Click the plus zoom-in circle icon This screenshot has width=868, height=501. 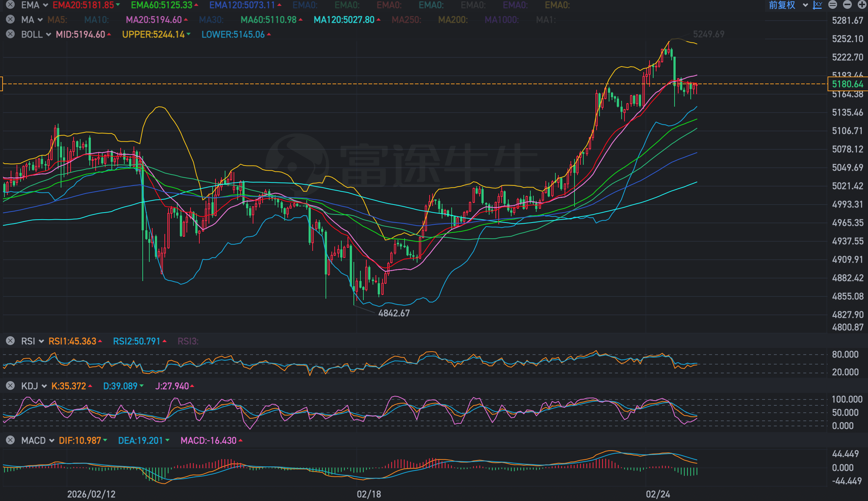point(862,5)
